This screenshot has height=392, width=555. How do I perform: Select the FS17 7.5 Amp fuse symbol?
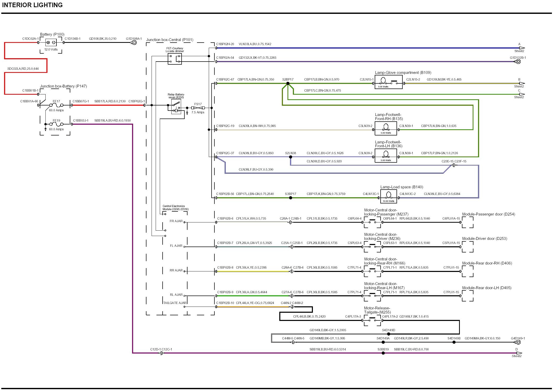tap(198, 108)
